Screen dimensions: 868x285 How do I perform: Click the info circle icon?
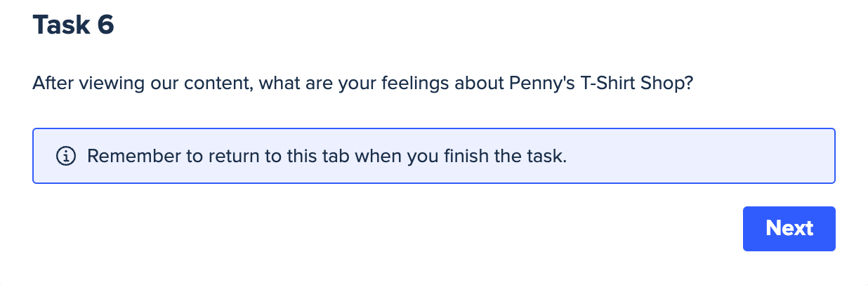(x=65, y=156)
